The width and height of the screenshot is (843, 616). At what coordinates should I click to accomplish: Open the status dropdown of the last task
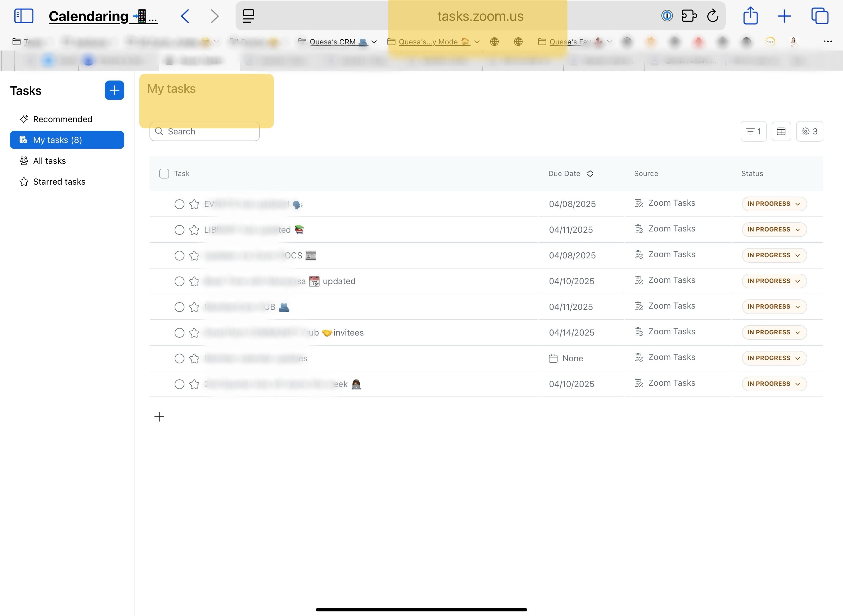click(x=774, y=384)
